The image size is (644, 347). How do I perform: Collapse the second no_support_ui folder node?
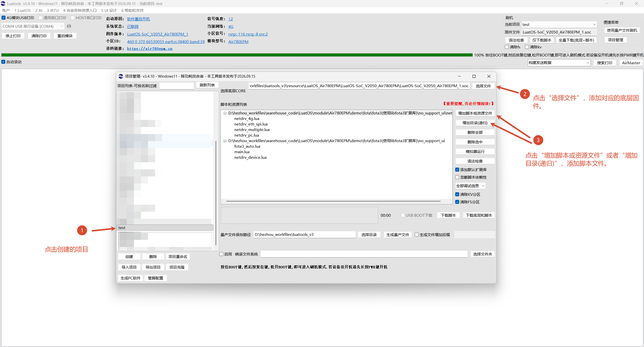[x=225, y=141]
